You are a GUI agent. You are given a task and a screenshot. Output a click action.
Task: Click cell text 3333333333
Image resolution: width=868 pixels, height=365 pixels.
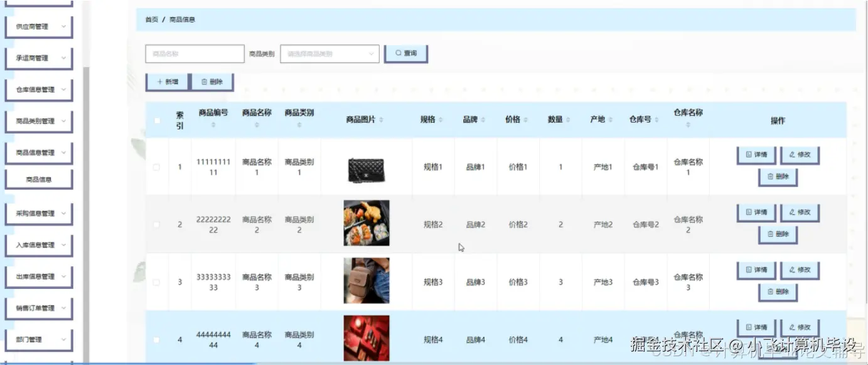point(213,282)
